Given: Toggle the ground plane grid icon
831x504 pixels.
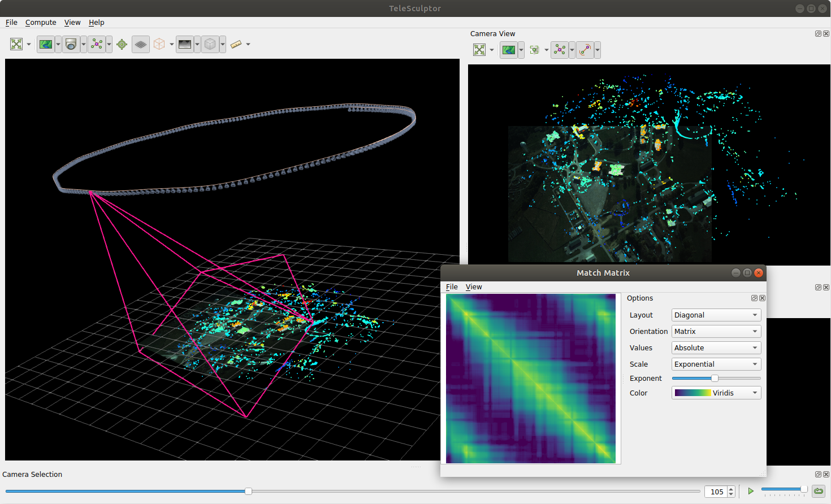Looking at the screenshot, I should 141,44.
